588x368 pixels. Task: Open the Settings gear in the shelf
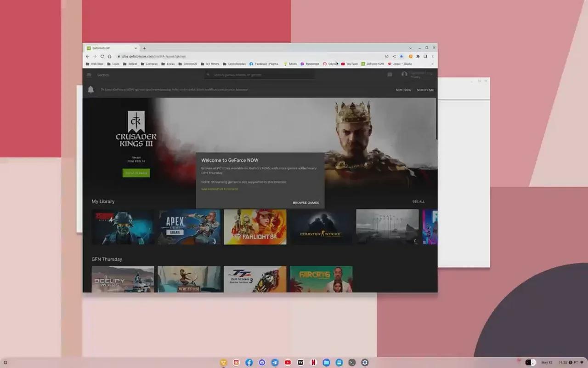(x=365, y=362)
